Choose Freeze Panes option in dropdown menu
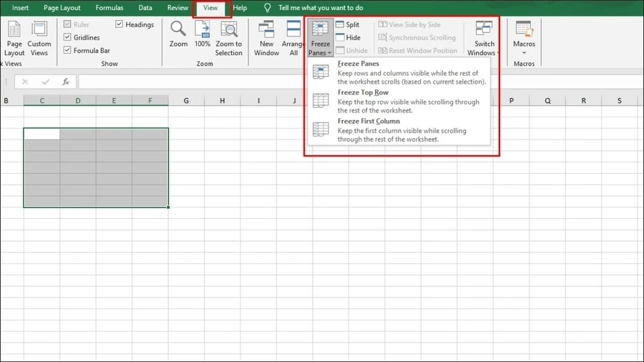This screenshot has width=644, height=362. click(x=399, y=73)
